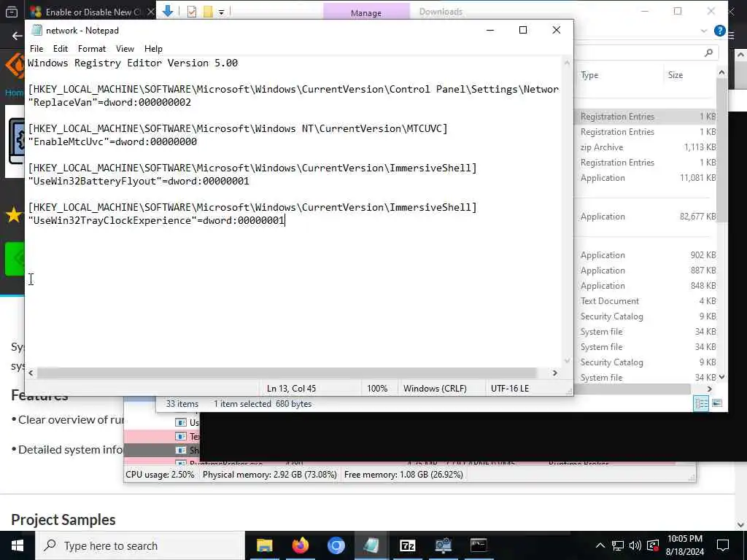
Task: Open network status tray icon
Action: (618, 545)
